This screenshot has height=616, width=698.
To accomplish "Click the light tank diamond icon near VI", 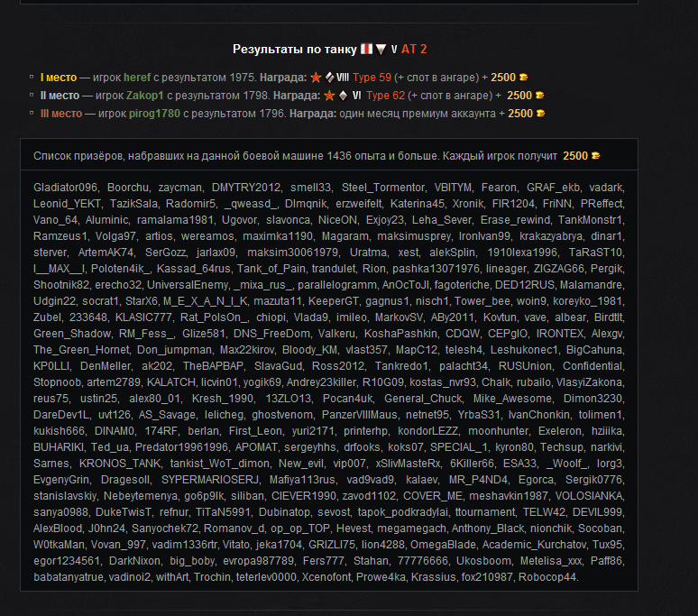I will (x=344, y=96).
